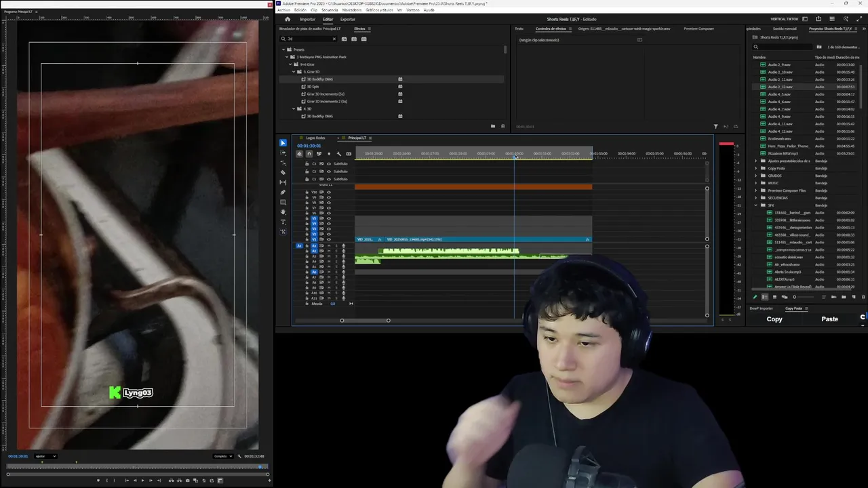Click the Play button in Program monitor
Screen dimensions: 868x488
[x=142, y=481]
